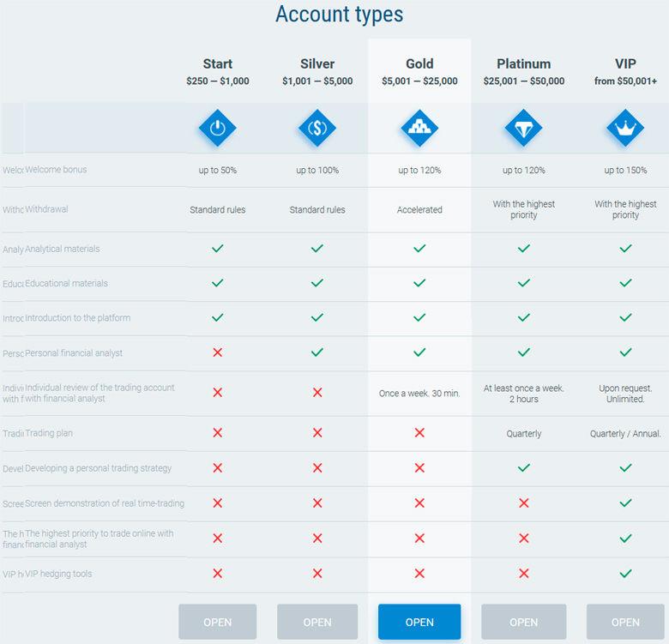Click the Screen demonstration of real time-trading label
This screenshot has width=669, height=644.
coord(105,503)
